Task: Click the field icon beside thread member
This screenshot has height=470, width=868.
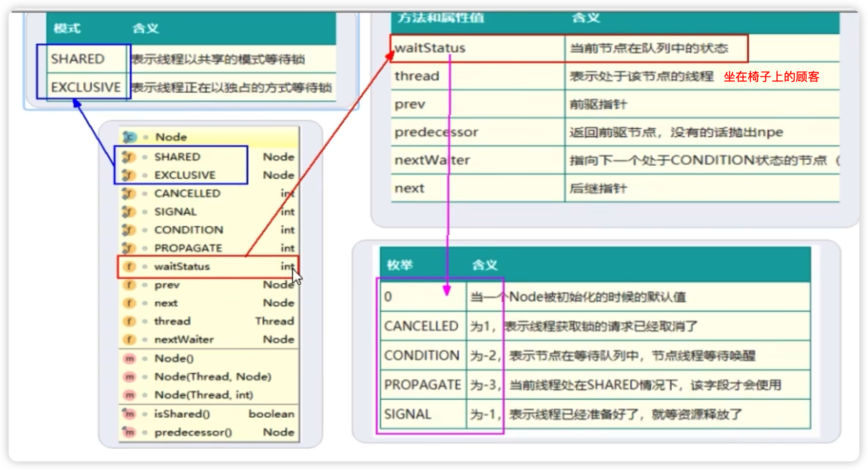Action: tap(129, 321)
